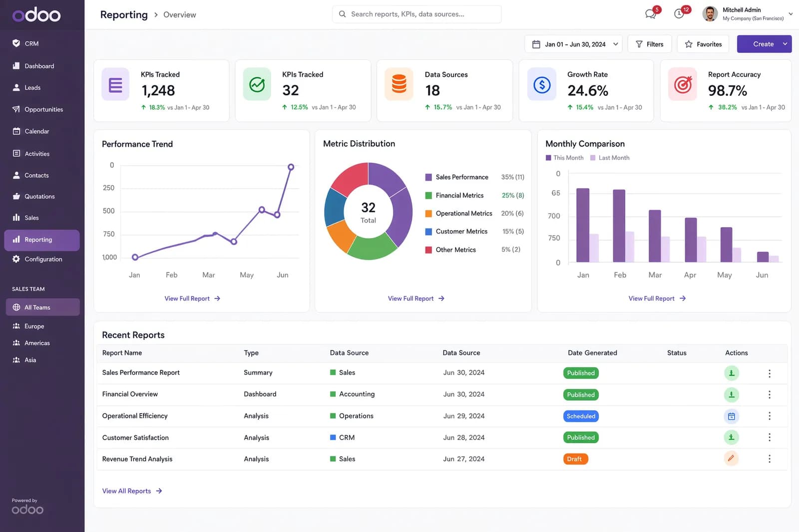The width and height of the screenshot is (799, 532).
Task: Expand the Create button dropdown arrow
Action: [x=785, y=44]
